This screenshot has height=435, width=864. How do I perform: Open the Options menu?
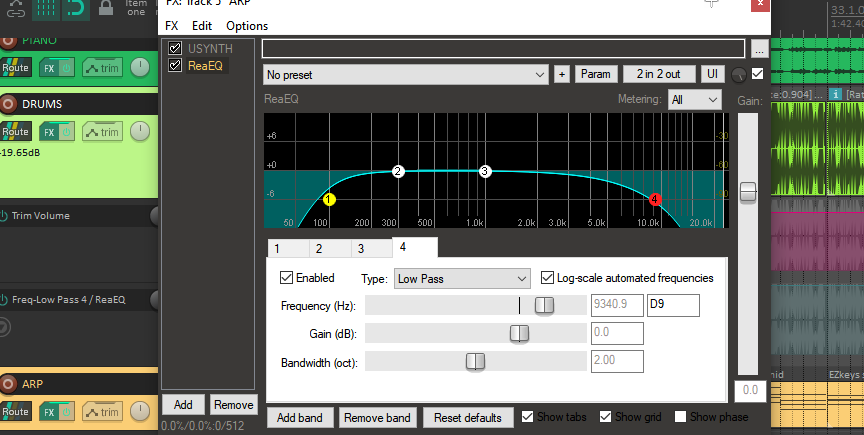(x=247, y=26)
